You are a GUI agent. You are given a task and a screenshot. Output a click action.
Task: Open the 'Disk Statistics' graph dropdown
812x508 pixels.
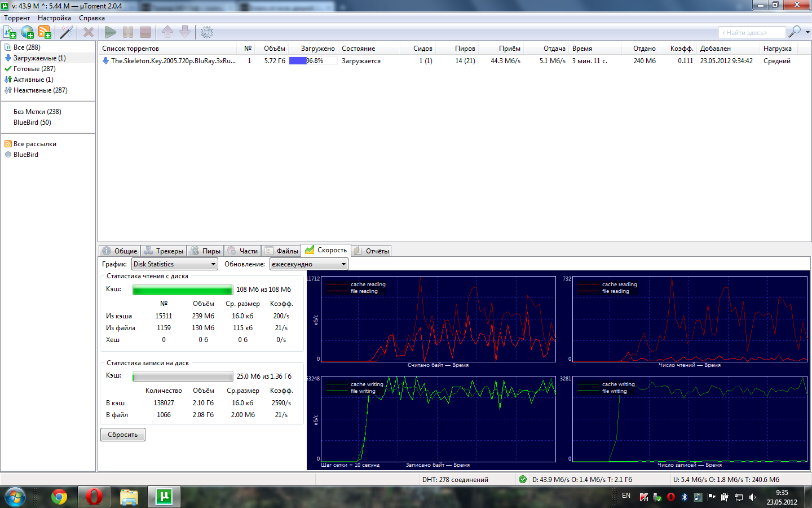pos(175,264)
